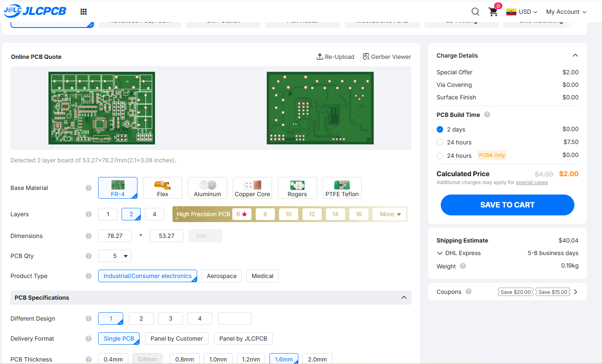Viewport: 602px width, 364px height.
Task: Open the PCB Qty dropdown
Action: point(115,256)
